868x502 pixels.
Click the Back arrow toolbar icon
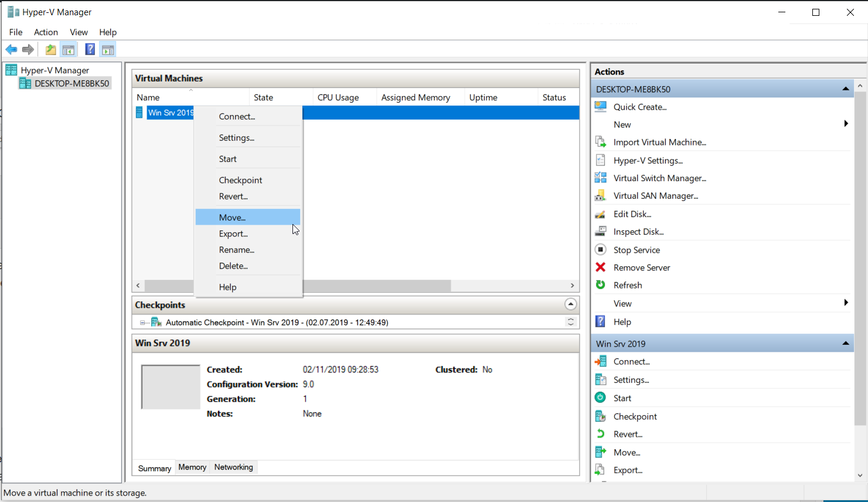11,50
